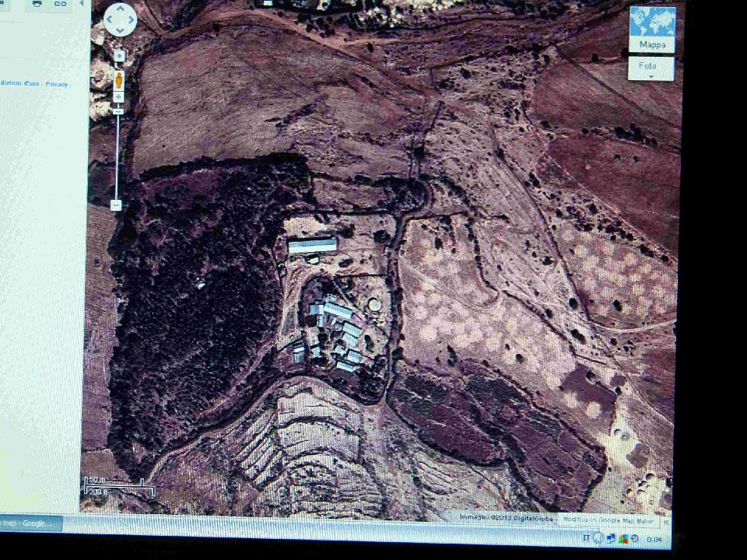This screenshot has height=560, width=747.
Task: Click the Immagini ©2013 DigitalGlobe attribution text
Action: click(x=508, y=518)
